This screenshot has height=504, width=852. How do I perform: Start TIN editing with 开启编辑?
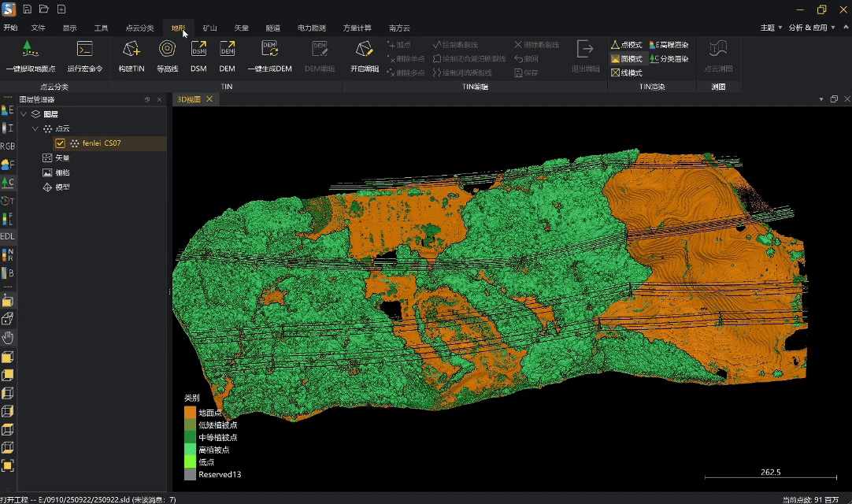coord(364,50)
